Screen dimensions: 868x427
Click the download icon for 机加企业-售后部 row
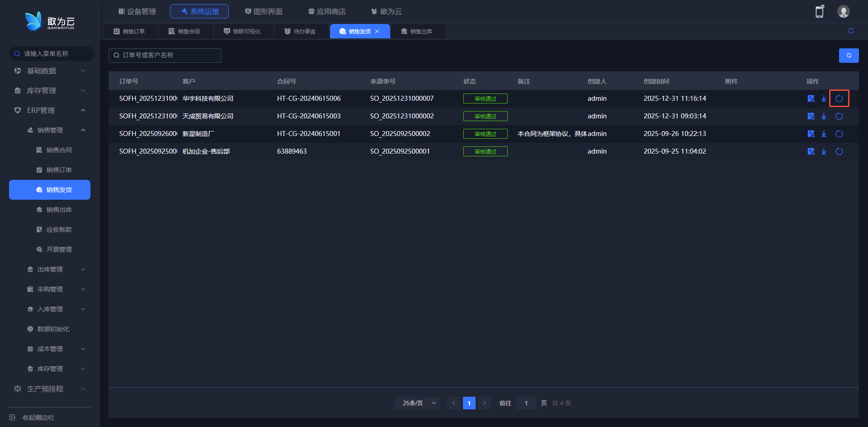[x=824, y=151]
